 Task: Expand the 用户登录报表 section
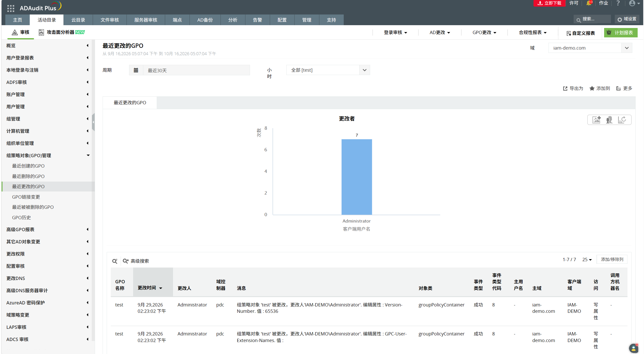[x=48, y=58]
